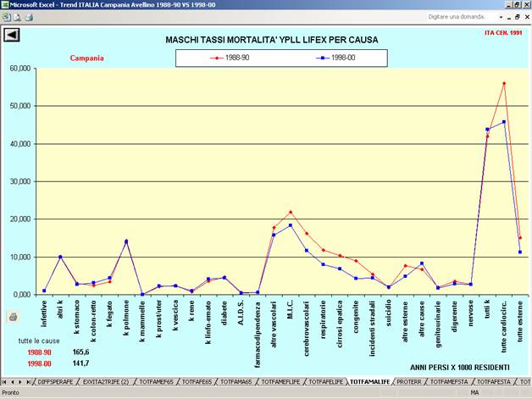Click 'ANNI PERSI X 1000 RESIDENTI' caption
This screenshot has height=399, width=532.
[x=460, y=368]
